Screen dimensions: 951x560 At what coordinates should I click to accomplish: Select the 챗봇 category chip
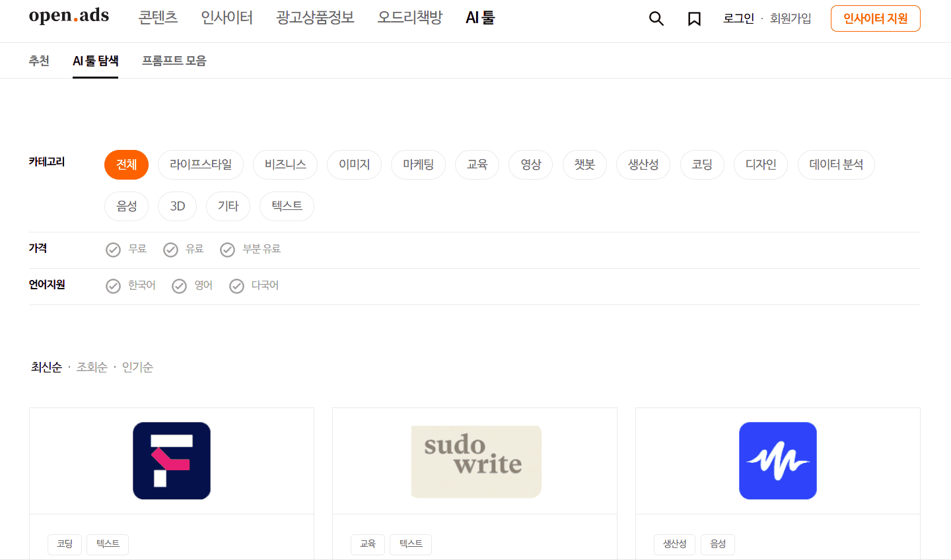coord(584,164)
